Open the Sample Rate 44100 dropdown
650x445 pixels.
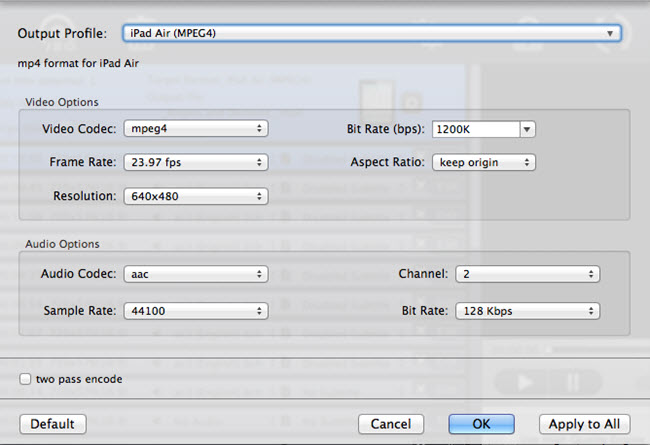pyautogui.click(x=196, y=311)
